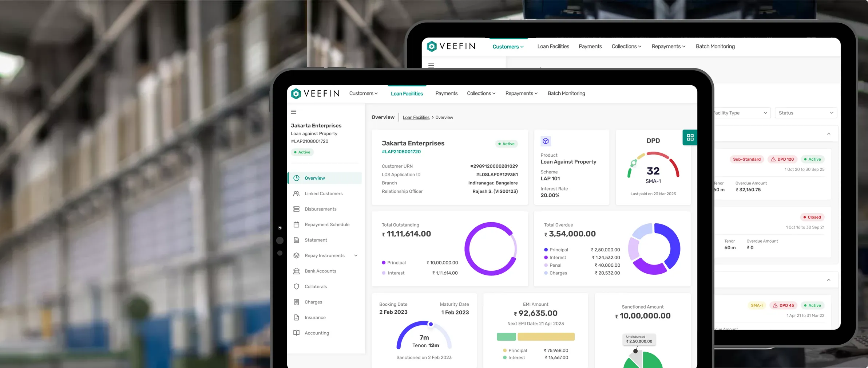Click the Sub-Standard badge in the back tablet
This screenshot has height=368, width=868.
[747, 159]
